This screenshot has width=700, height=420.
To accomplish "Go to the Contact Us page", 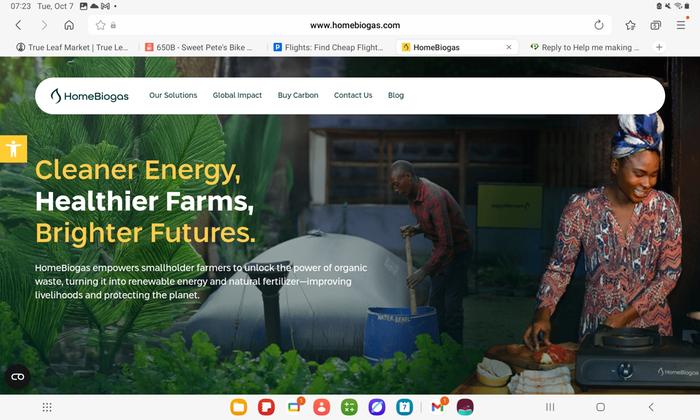I will click(353, 95).
